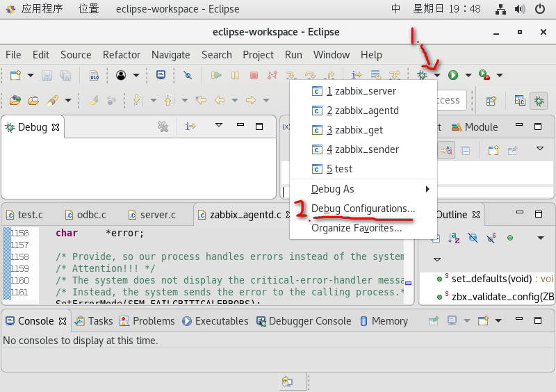Open the Refactor menu
556x392 pixels.
[122, 55]
